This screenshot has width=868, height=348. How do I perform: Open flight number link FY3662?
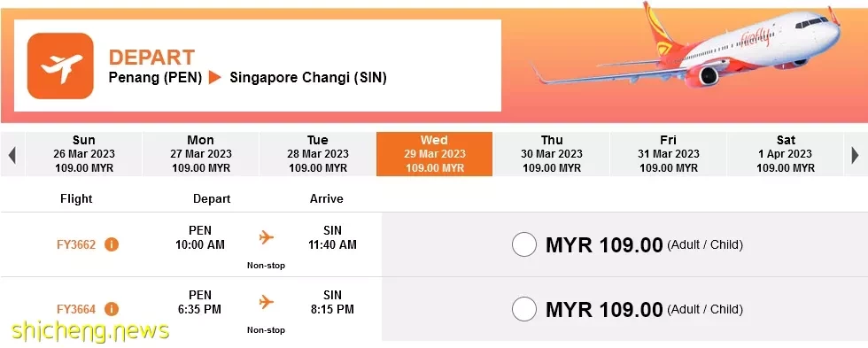[76, 244]
